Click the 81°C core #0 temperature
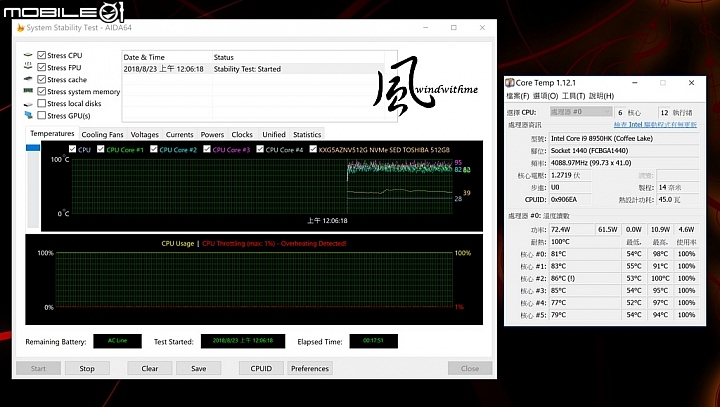The width and height of the screenshot is (720, 407). tap(585, 254)
